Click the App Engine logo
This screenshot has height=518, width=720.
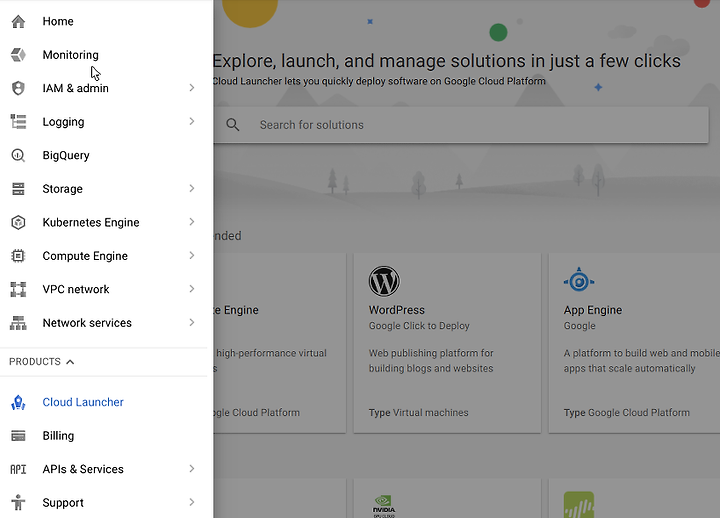(579, 280)
